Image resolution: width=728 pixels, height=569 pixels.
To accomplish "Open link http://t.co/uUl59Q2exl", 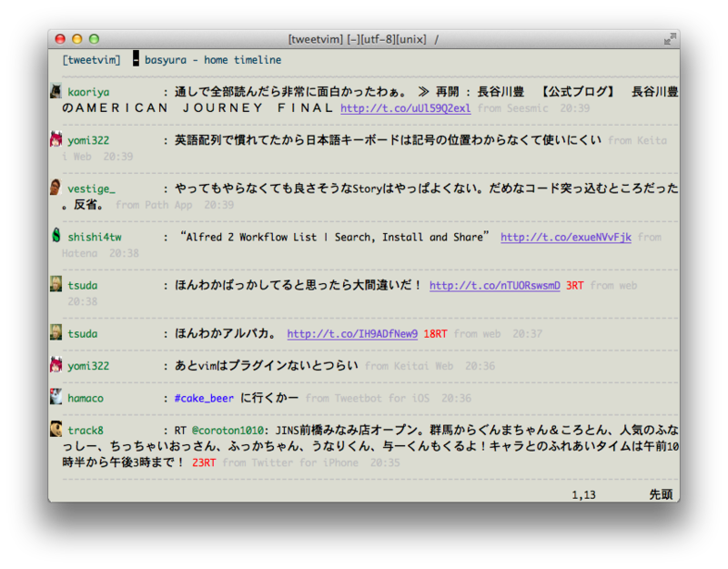I will click(405, 108).
